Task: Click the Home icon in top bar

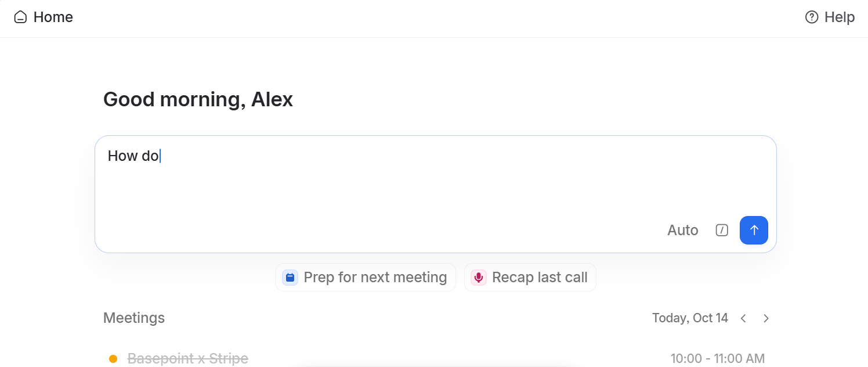Action: tap(20, 17)
